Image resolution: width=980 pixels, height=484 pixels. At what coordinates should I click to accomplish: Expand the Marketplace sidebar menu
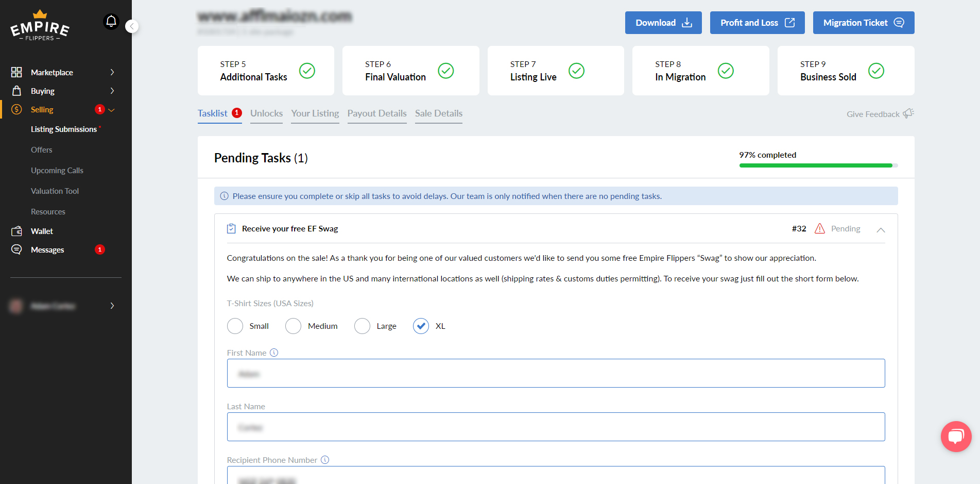coord(112,73)
